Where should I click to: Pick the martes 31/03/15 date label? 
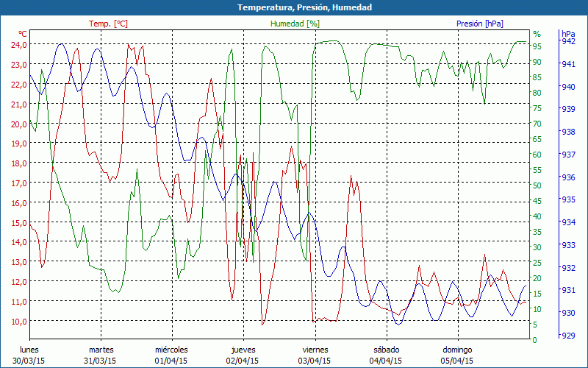[x=101, y=355]
